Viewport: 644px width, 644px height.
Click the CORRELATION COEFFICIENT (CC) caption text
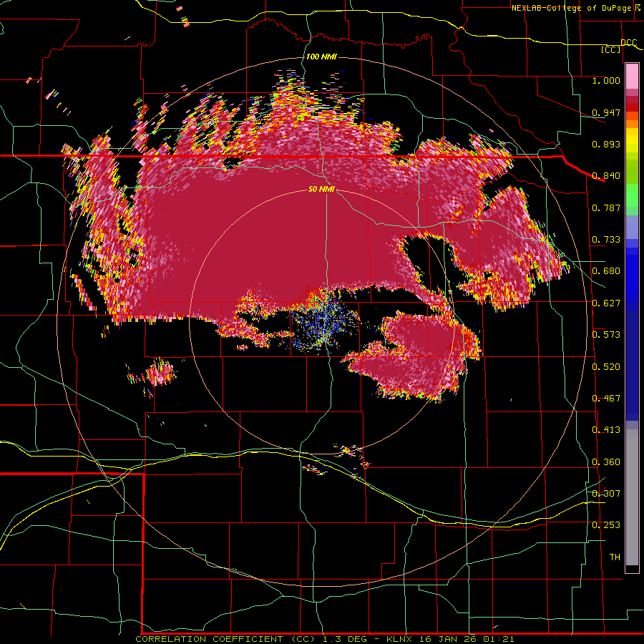click(x=226, y=639)
